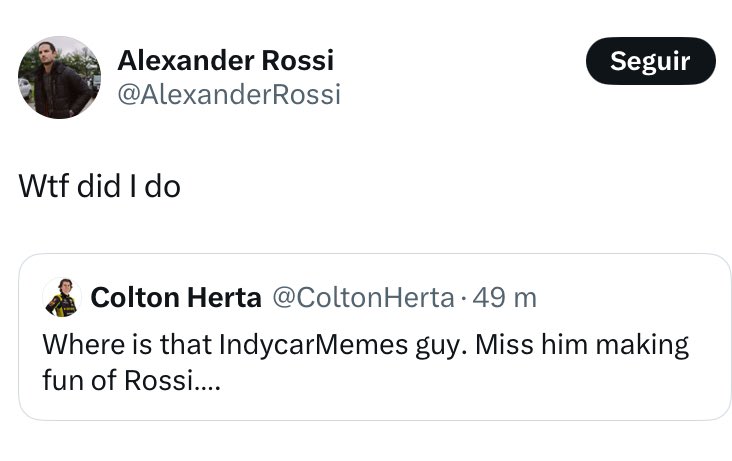The image size is (732, 461).
Task: Visit the @ColtonHerta handle
Action: coord(363,298)
